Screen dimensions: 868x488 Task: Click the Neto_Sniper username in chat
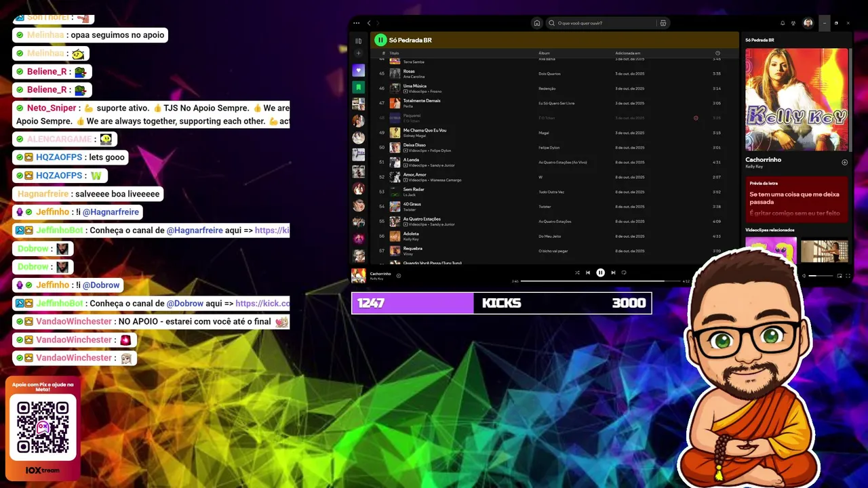(52, 108)
